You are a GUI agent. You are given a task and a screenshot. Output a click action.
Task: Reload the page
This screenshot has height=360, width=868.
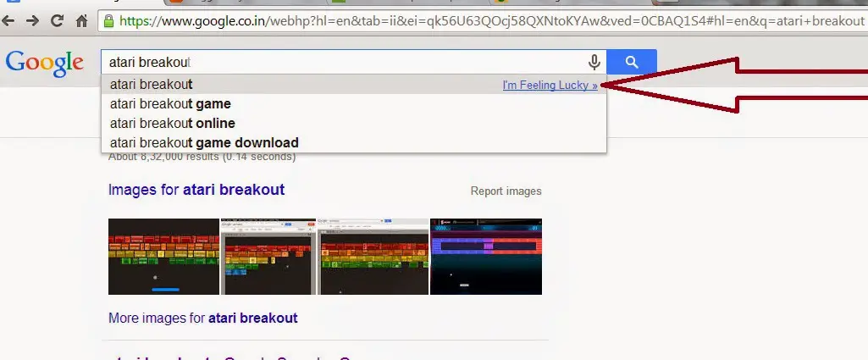57,21
